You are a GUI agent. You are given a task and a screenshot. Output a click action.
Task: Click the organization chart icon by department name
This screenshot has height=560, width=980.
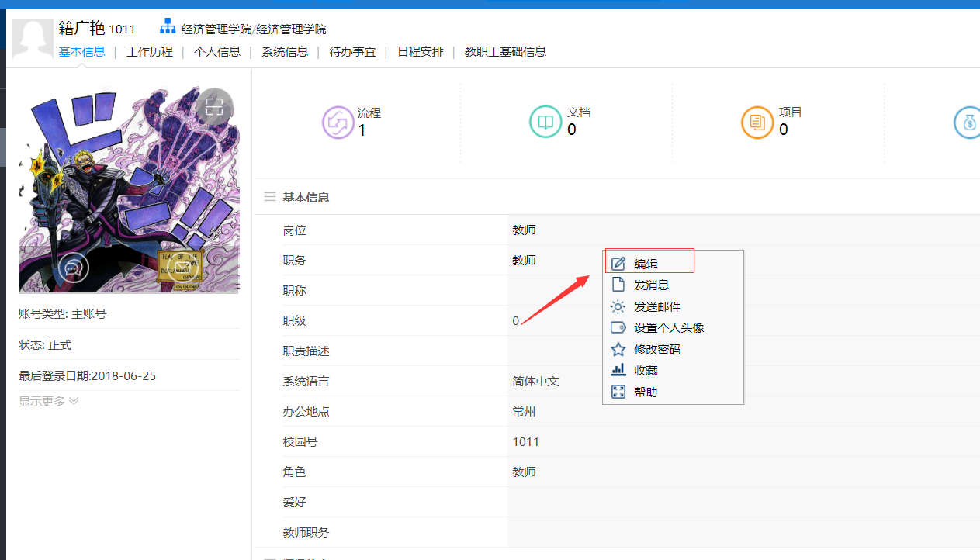168,27
